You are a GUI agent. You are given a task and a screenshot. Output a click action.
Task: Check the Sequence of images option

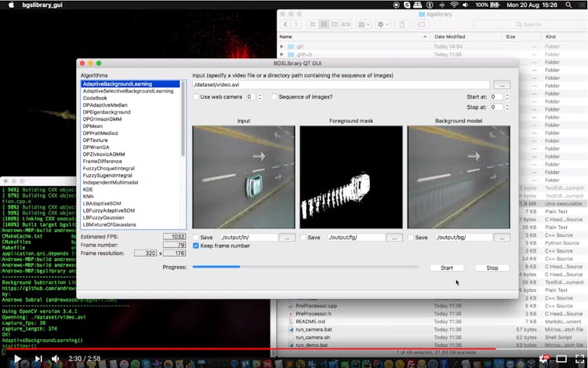coord(274,97)
